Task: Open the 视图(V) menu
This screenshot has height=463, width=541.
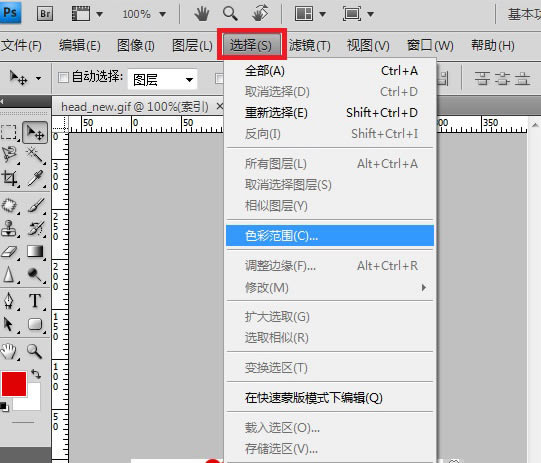Action: click(x=368, y=46)
